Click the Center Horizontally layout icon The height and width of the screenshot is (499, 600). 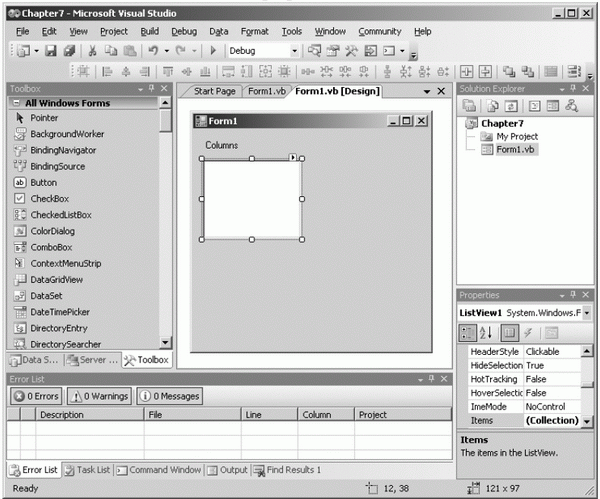point(466,72)
